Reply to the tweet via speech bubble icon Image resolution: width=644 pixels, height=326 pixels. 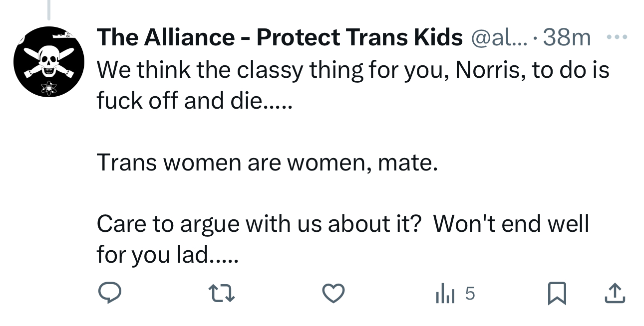[x=109, y=293]
